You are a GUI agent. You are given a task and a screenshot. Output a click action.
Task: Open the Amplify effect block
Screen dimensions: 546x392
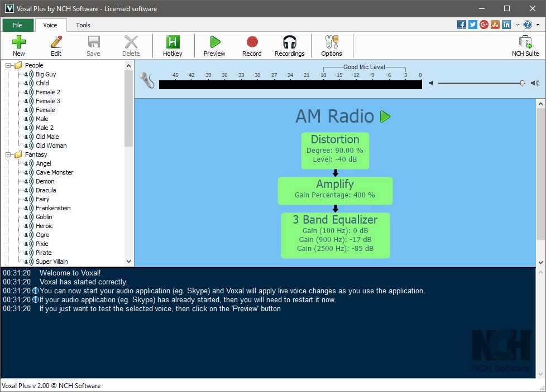(335, 191)
